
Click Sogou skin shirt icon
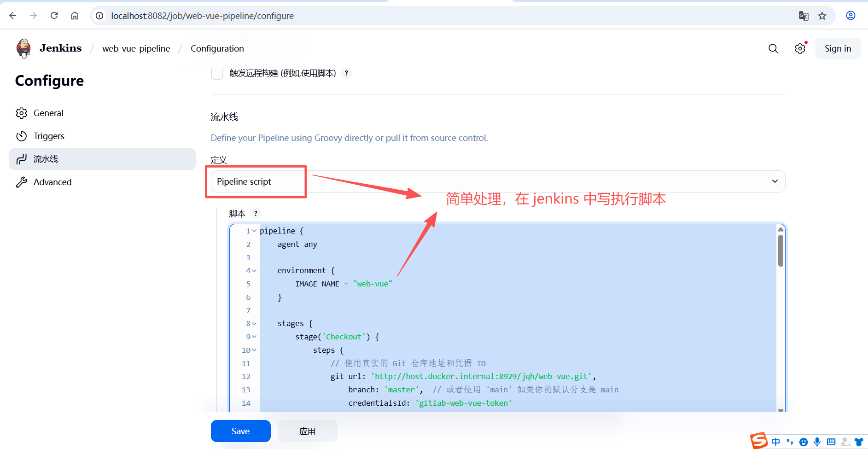pos(859,442)
